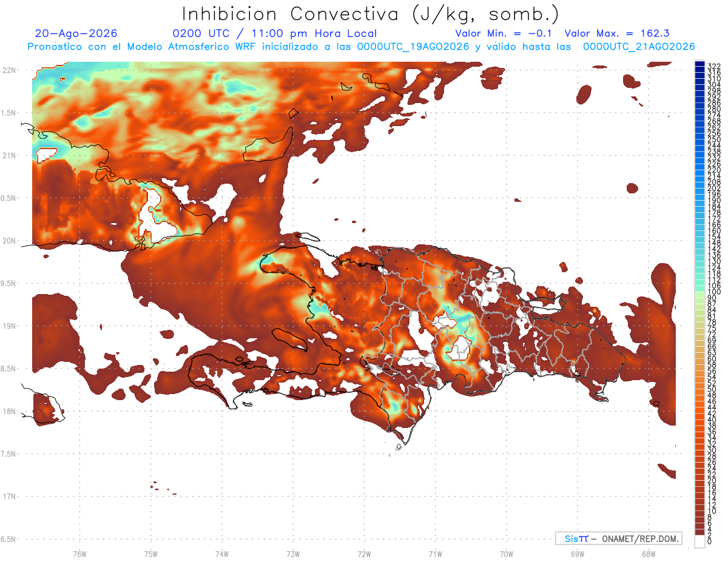Click the title "Inhibicion Convectiva (J/kg, somb.)"
The width and height of the screenshot is (728, 562).
click(371, 14)
